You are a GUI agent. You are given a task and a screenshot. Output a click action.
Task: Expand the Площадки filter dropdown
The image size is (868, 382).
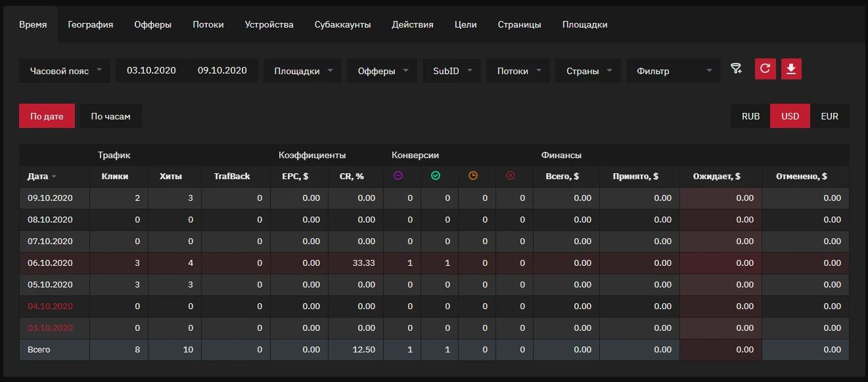pos(303,71)
